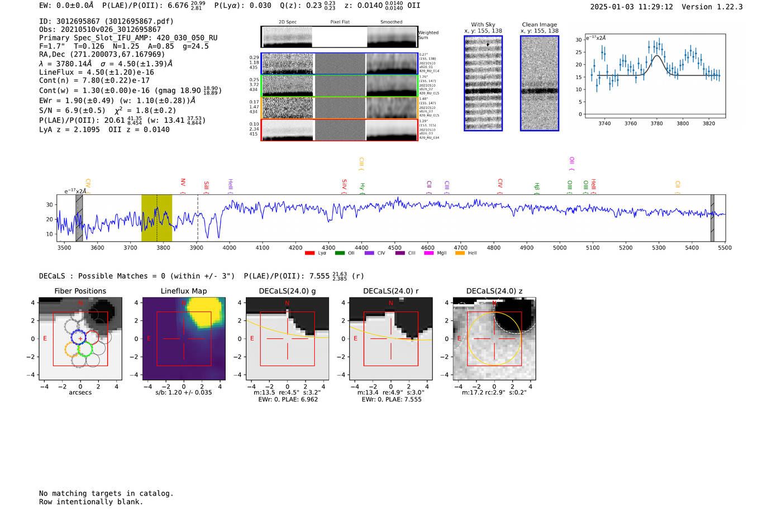This screenshot has width=782, height=532.
Task: Click the LyA z = 2.1095 text
Action: pyautogui.click(x=69, y=130)
